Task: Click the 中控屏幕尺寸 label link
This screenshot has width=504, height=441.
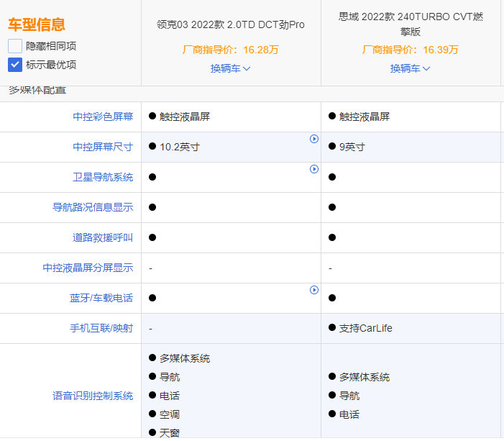Action: (103, 147)
